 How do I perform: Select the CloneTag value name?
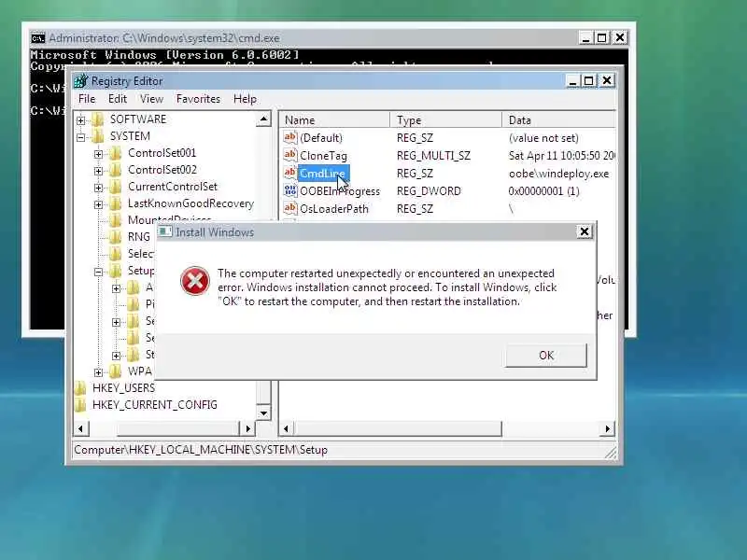pos(323,156)
